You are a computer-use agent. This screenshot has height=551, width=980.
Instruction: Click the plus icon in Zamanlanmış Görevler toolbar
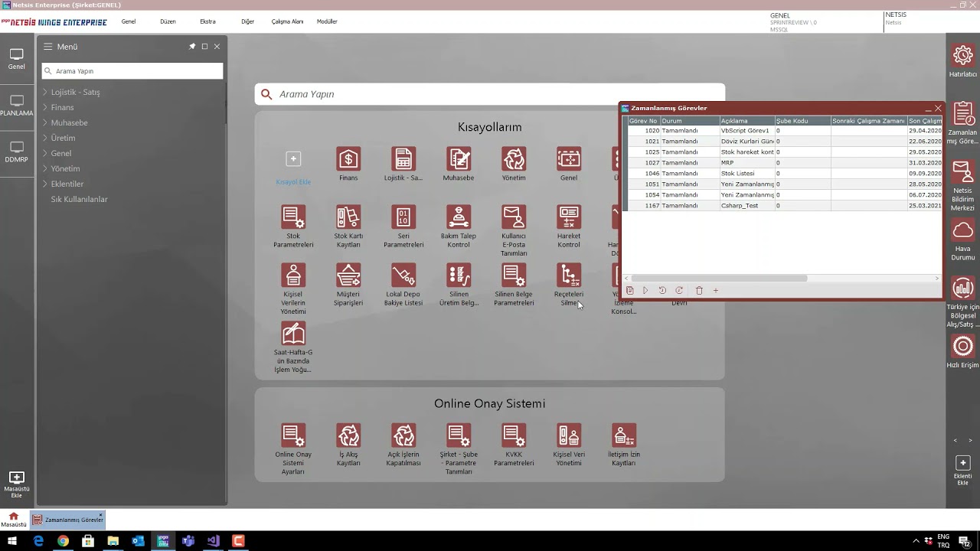pyautogui.click(x=716, y=291)
